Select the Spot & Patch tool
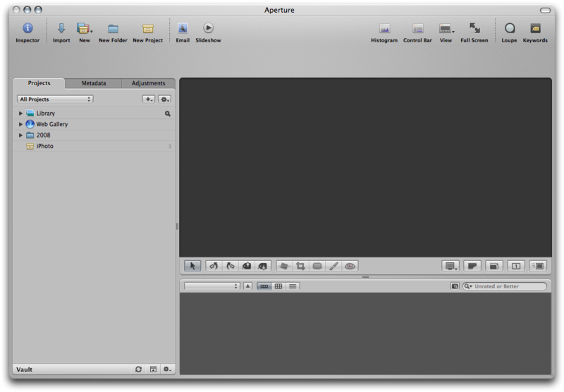 [317, 266]
